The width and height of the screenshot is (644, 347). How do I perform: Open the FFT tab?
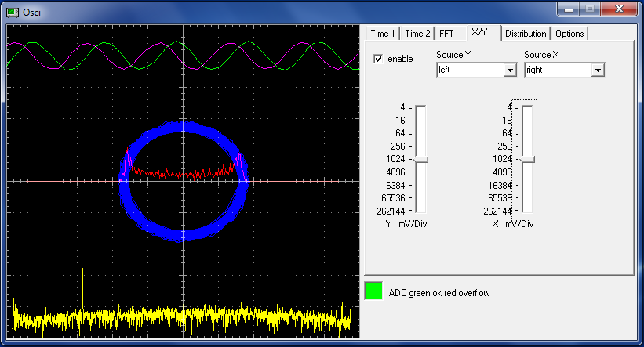pyautogui.click(x=446, y=34)
